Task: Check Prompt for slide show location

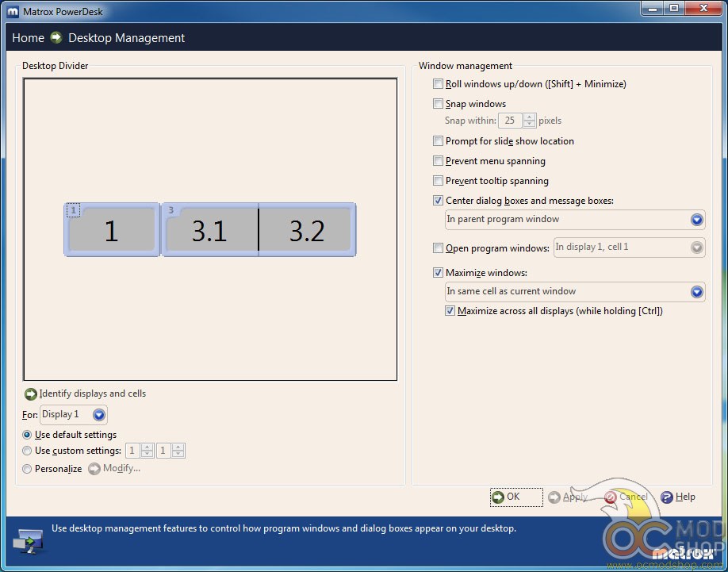Action: (438, 140)
